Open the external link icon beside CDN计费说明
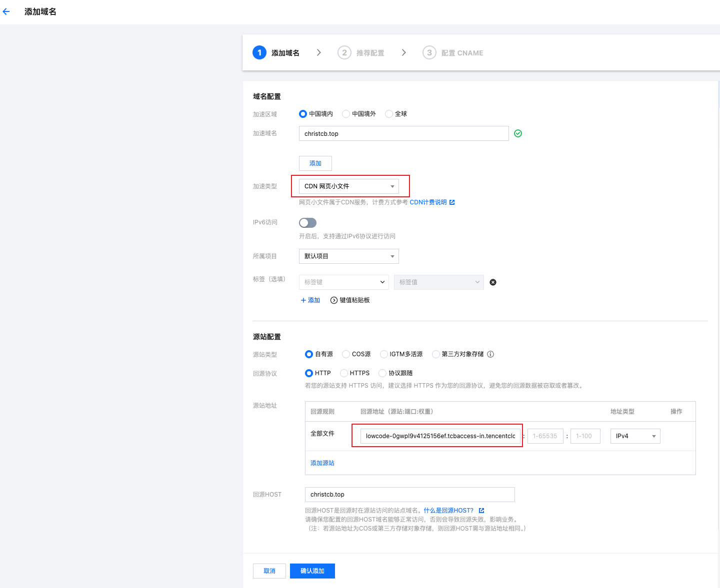720x588 pixels. click(452, 202)
